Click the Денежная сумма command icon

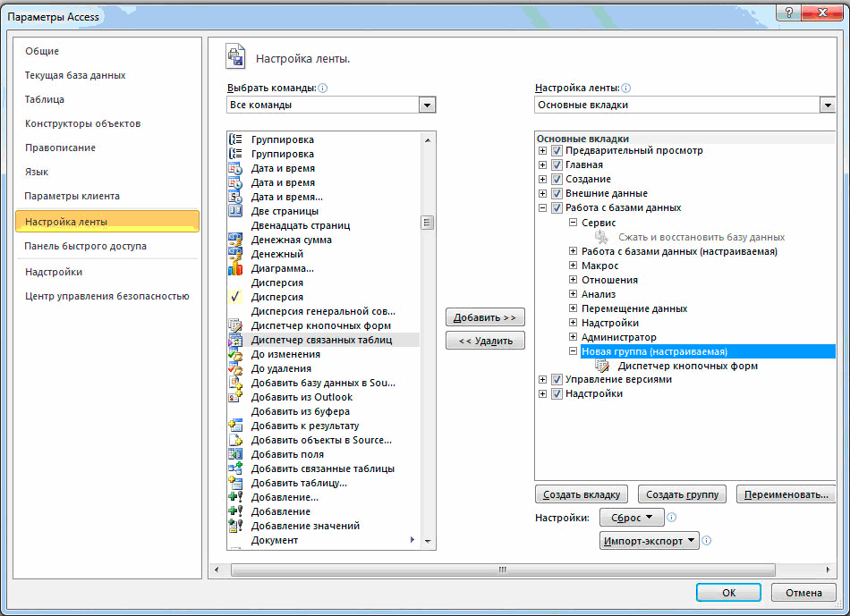click(x=235, y=240)
